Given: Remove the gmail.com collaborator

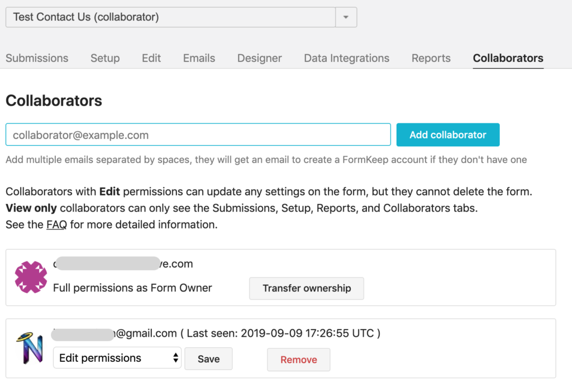Looking at the screenshot, I should click(298, 360).
